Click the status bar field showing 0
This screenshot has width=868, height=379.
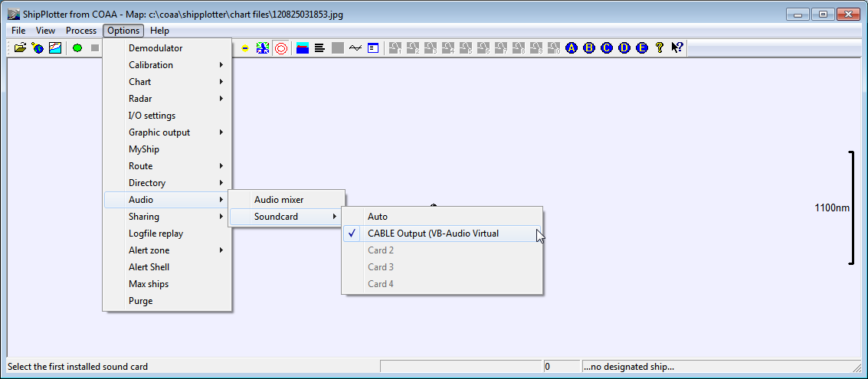tap(562, 366)
